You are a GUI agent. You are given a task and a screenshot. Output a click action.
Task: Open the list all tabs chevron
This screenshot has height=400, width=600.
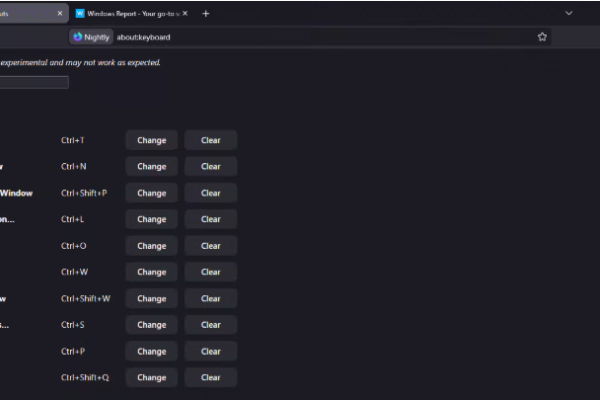click(569, 13)
